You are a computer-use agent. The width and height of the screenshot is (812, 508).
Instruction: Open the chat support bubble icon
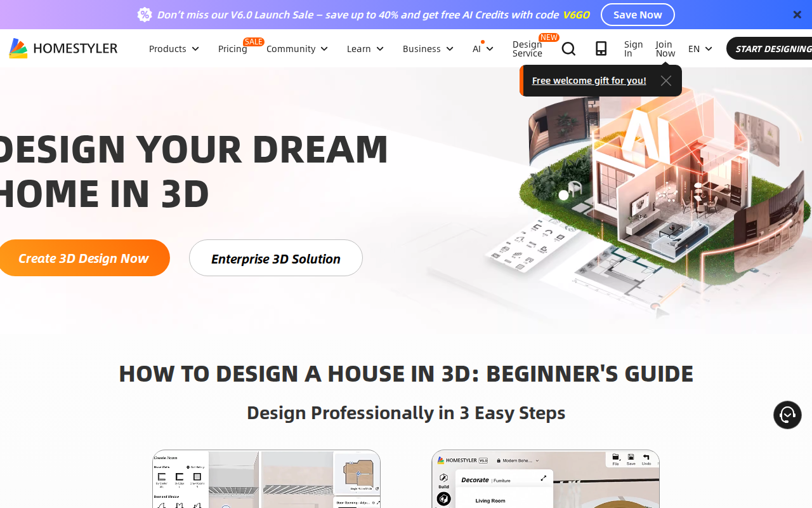click(787, 415)
